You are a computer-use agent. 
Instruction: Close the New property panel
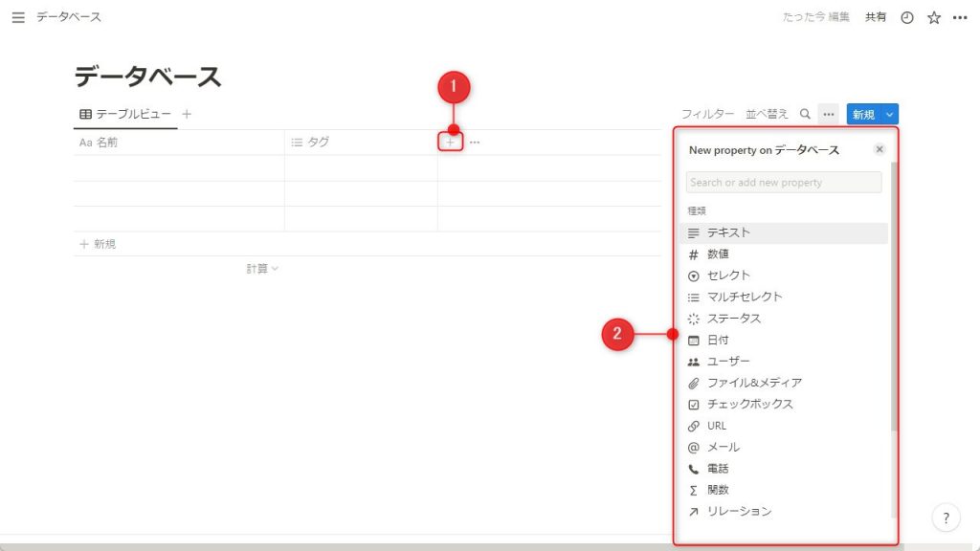click(880, 149)
